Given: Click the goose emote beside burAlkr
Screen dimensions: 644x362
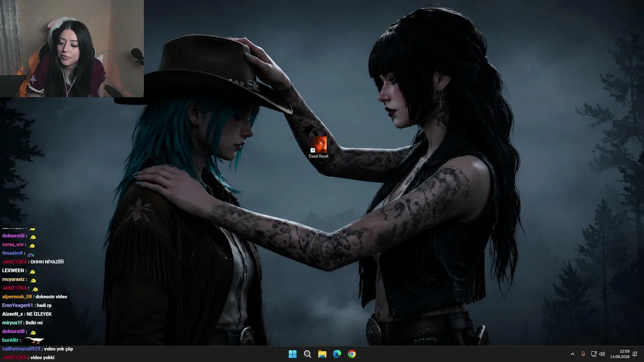Looking at the screenshot, I should pyautogui.click(x=34, y=340).
